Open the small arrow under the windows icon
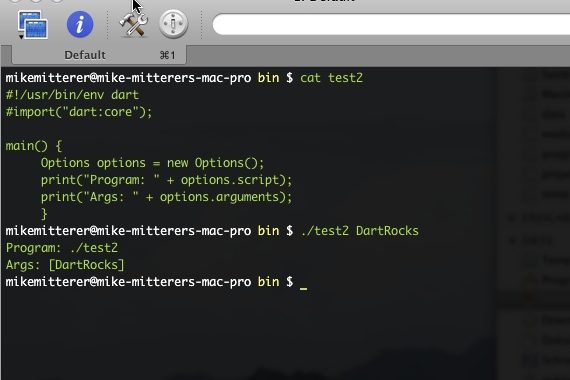The height and width of the screenshot is (380, 570). tap(21, 37)
